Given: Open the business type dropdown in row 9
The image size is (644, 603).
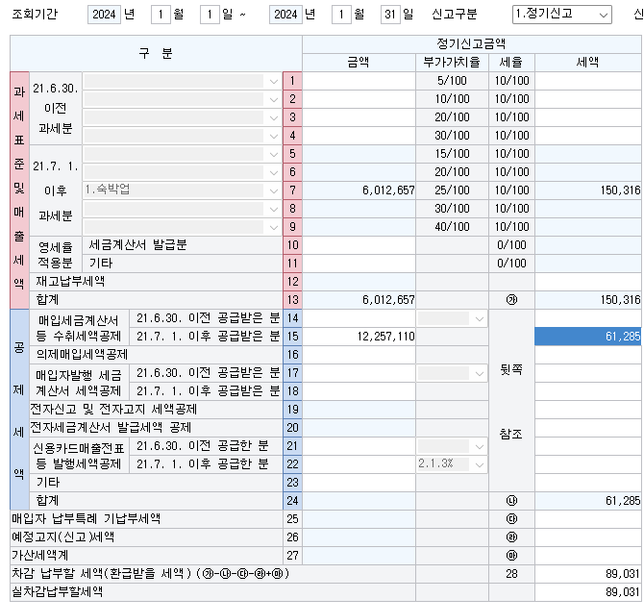Looking at the screenshot, I should [x=274, y=227].
